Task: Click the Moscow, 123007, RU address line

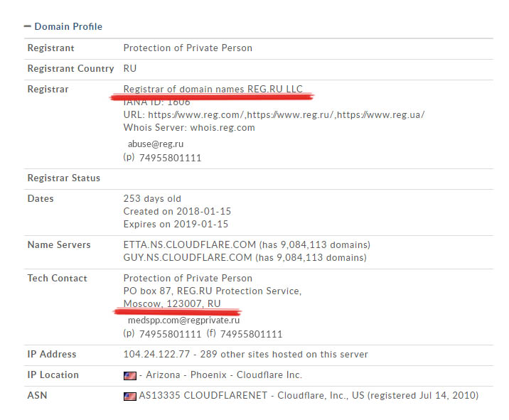Action: tap(171, 303)
